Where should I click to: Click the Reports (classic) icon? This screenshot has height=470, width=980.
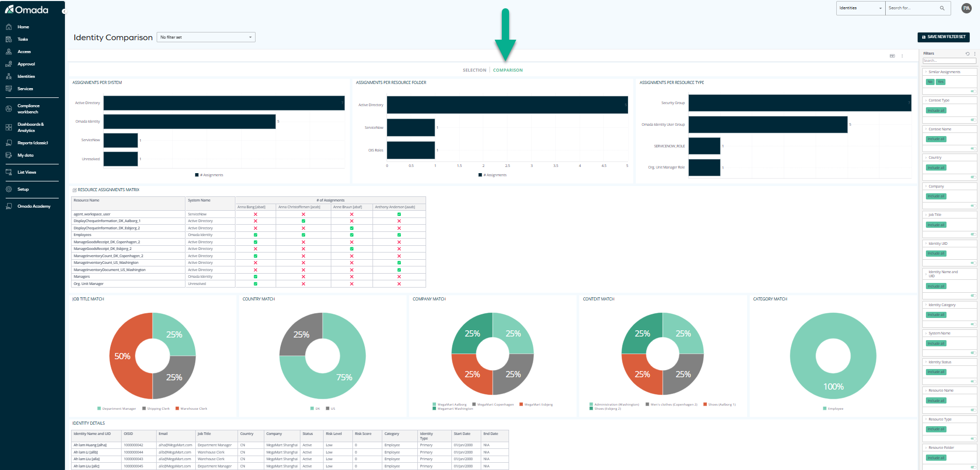[x=9, y=143]
